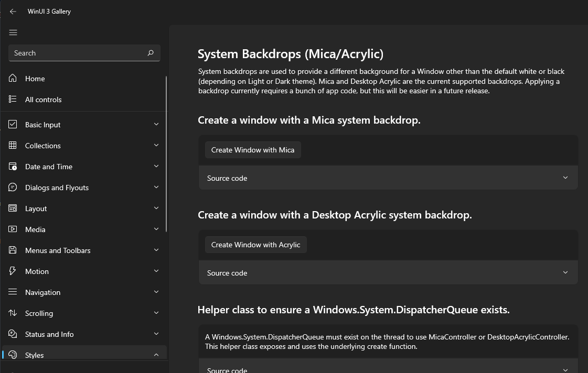Click 'Create a window with a Desktop Acrylic system backdrop.' heading
Viewport: 588px width, 373px height.
(335, 215)
